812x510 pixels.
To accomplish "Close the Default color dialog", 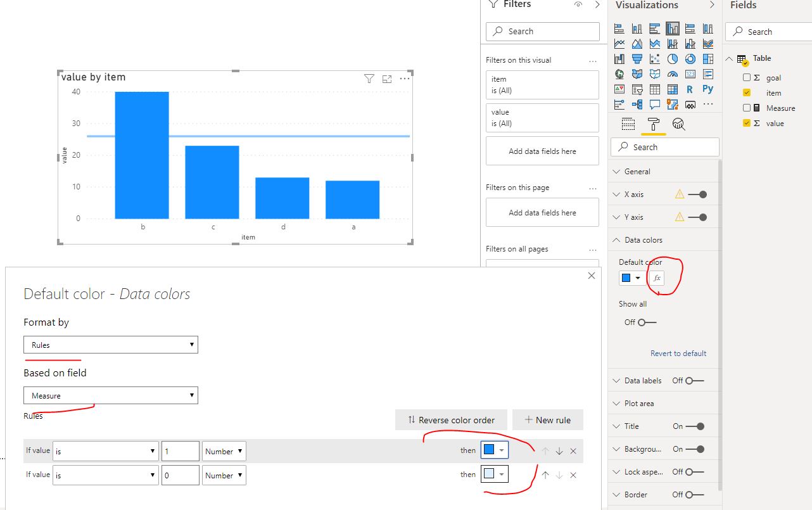I will (592, 276).
